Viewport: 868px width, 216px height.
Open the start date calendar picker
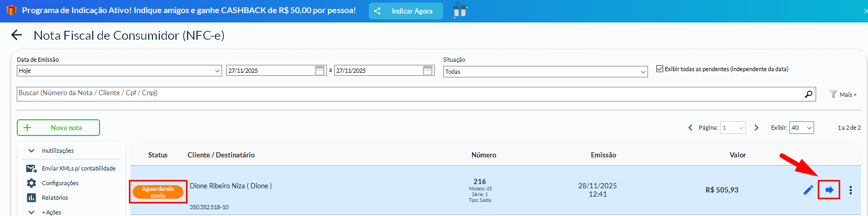tap(320, 71)
